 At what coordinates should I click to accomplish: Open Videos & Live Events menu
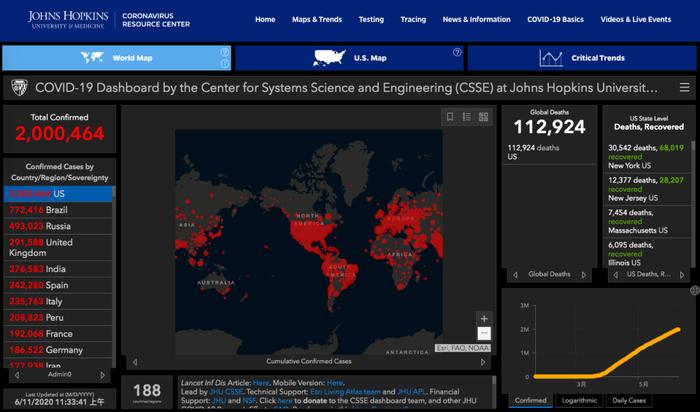(x=636, y=20)
